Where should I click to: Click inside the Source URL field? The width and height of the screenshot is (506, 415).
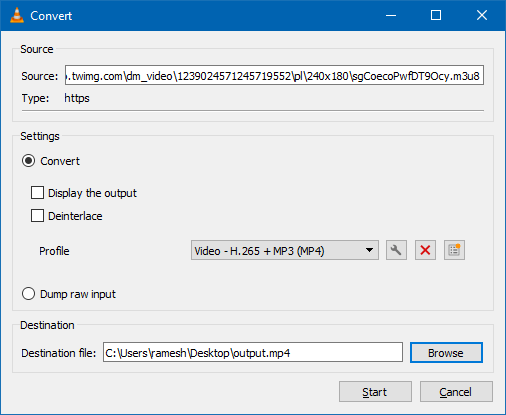(x=274, y=75)
